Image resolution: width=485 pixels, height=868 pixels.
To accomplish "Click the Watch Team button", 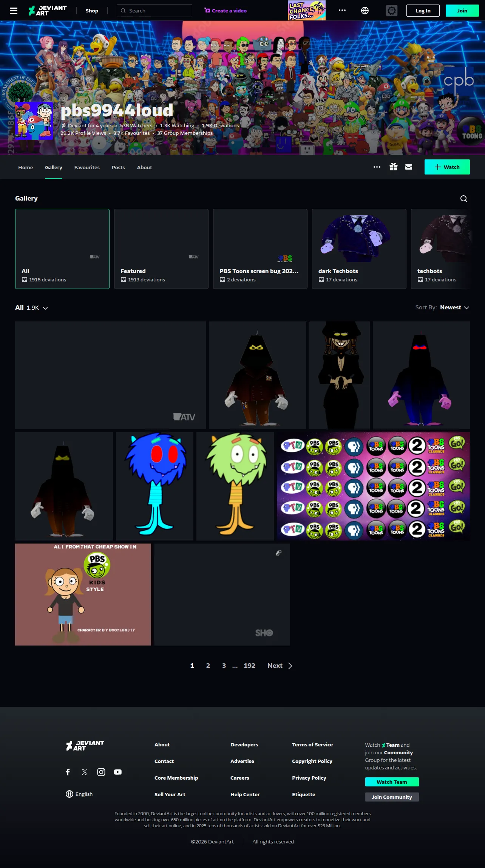I will click(392, 782).
